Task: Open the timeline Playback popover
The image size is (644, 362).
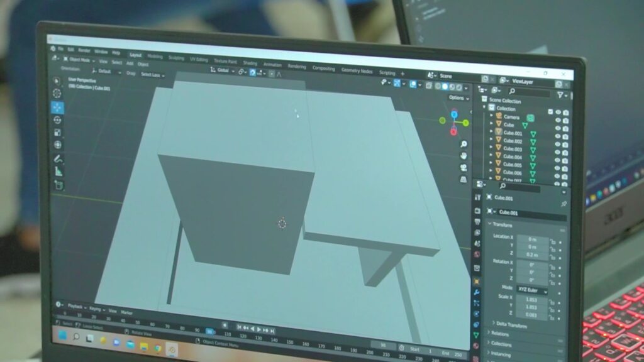Action: click(x=76, y=307)
